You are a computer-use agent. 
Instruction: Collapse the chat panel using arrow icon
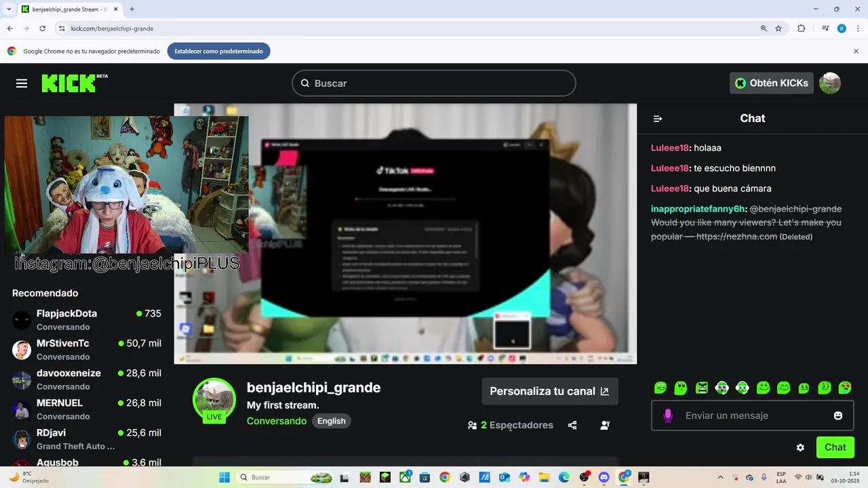click(657, 119)
